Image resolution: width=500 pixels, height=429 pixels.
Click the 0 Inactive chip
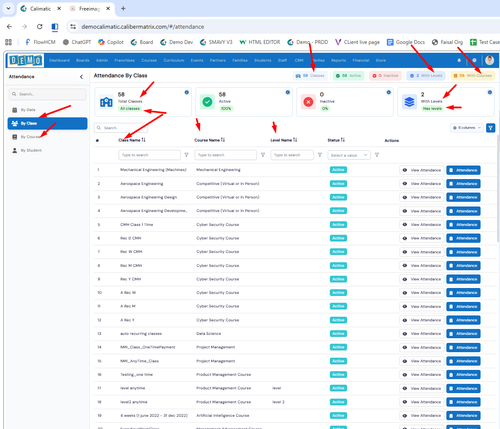pyautogui.click(x=385, y=76)
